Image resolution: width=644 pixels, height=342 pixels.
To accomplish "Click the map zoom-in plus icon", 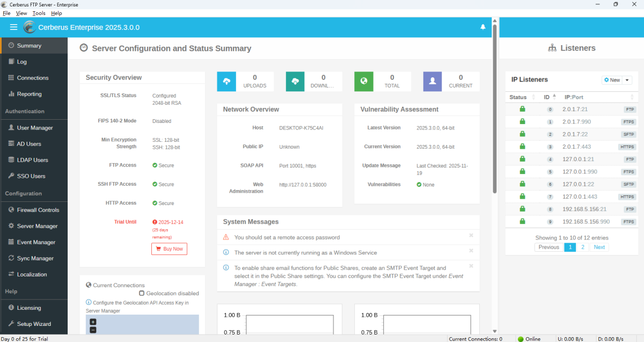I will (x=93, y=322).
